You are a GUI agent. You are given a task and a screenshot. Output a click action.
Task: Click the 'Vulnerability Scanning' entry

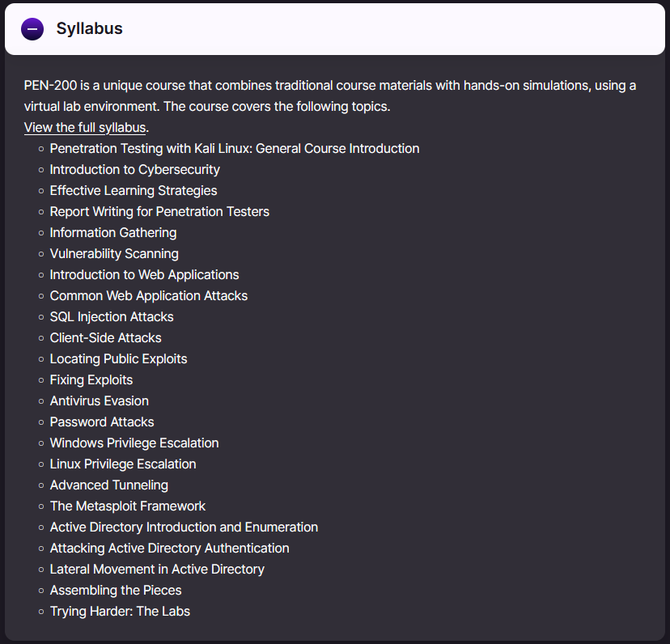(114, 254)
